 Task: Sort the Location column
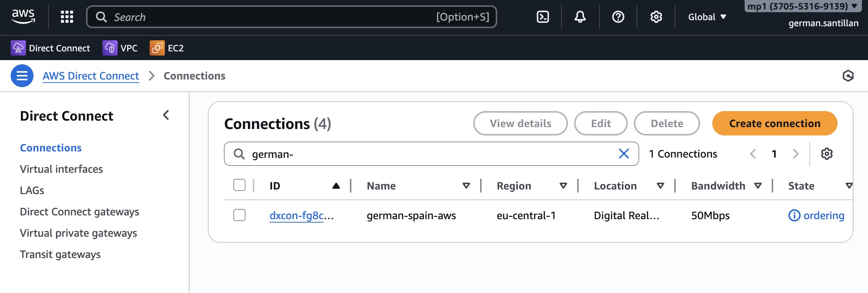click(x=660, y=186)
